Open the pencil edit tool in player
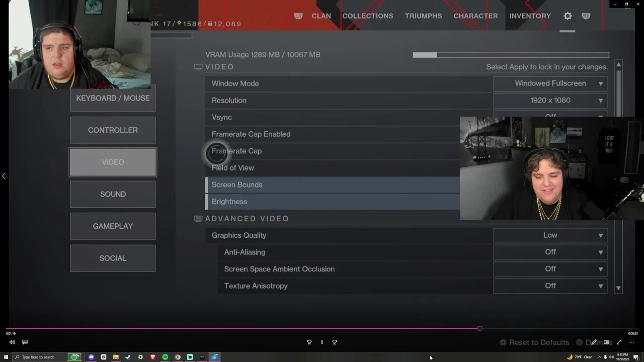644x362 pixels. 594,342
